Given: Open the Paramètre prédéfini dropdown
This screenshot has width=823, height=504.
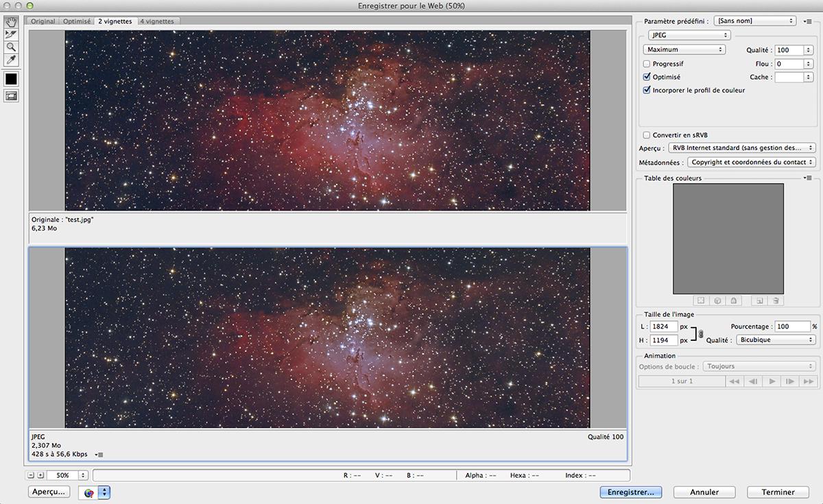Looking at the screenshot, I should pyautogui.click(x=755, y=21).
